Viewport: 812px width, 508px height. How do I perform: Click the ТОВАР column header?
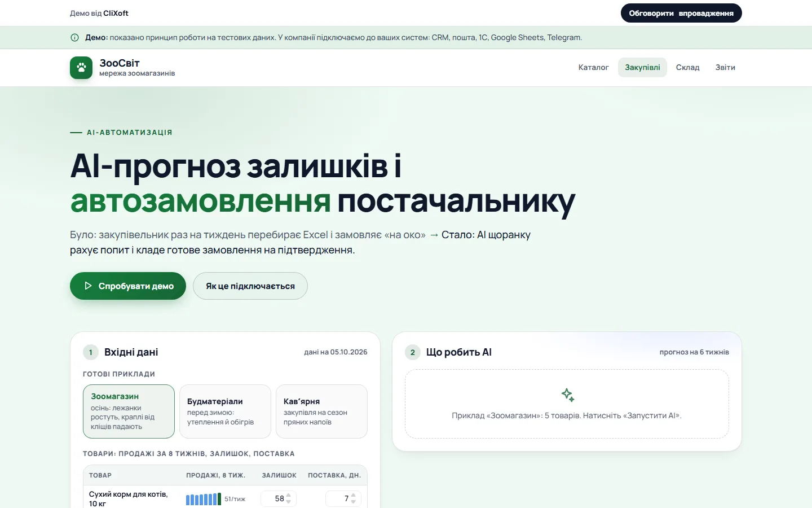click(100, 475)
